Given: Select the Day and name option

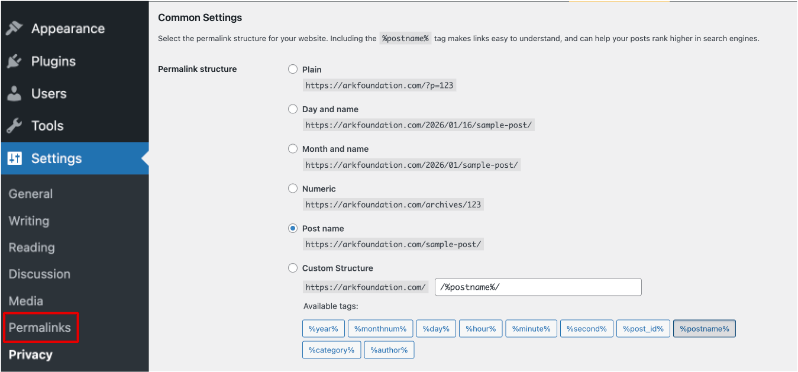Looking at the screenshot, I should pyautogui.click(x=293, y=109).
